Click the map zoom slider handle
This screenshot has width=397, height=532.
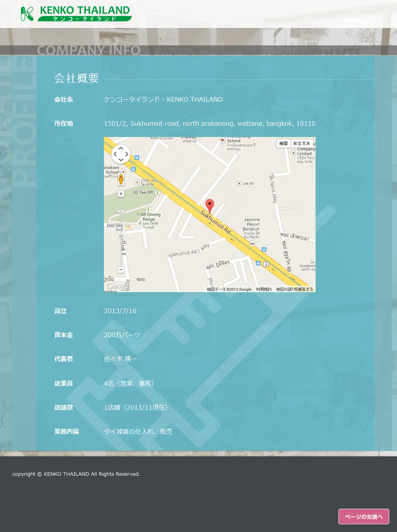coord(121,211)
